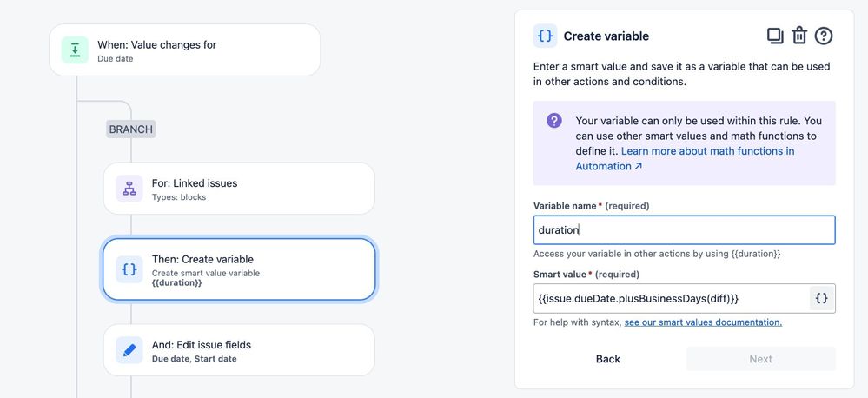Viewport: 868px width, 398px height.
Task: Click the Linked issues branch icon
Action: [129, 189]
